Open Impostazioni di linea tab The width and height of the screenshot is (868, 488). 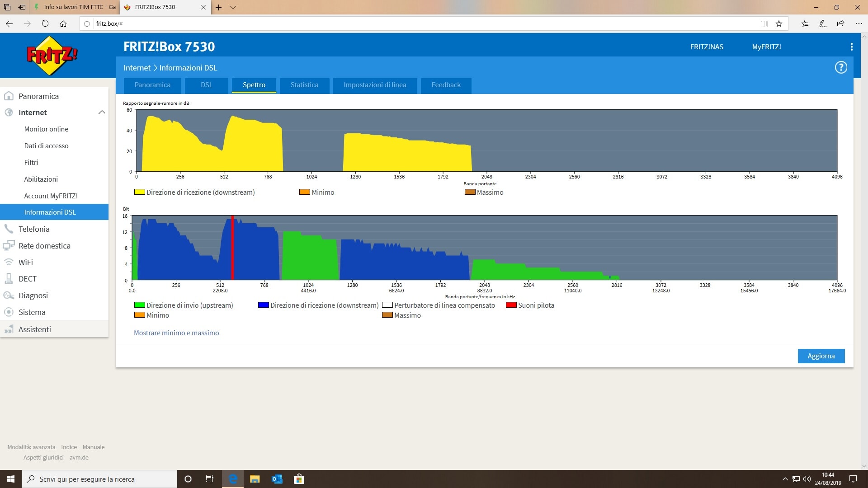(x=374, y=85)
